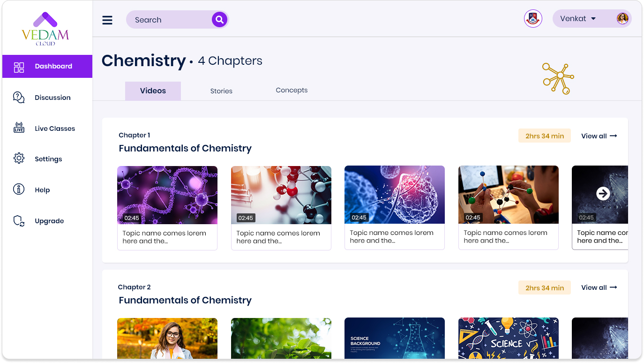Open the hamburger menu
The width and height of the screenshot is (644, 363).
pyautogui.click(x=107, y=20)
